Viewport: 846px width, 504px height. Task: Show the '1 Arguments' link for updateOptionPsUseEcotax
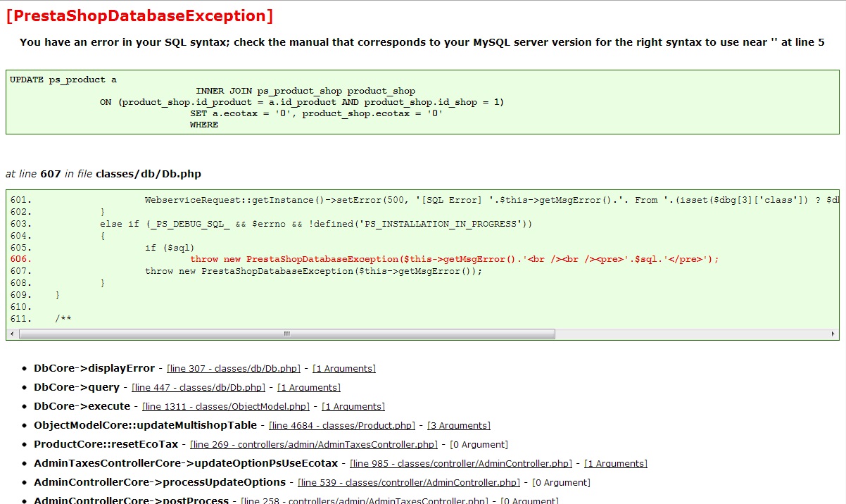[x=616, y=463]
